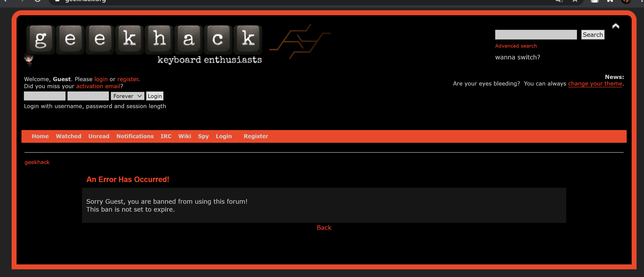644x277 pixels.
Task: Open Spy in the navigation bar
Action: pyautogui.click(x=203, y=136)
